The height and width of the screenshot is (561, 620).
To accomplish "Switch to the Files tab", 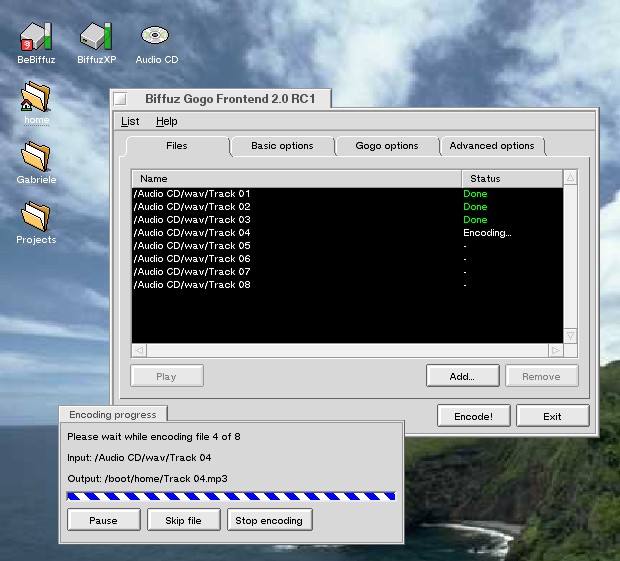I will 177,146.
